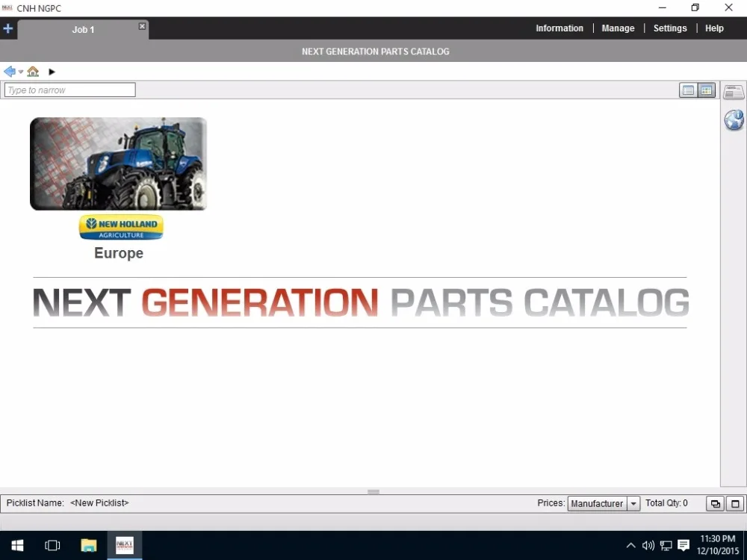Click the cascade picklist windows icon
Viewport: 747px width, 560px height.
coord(715,503)
